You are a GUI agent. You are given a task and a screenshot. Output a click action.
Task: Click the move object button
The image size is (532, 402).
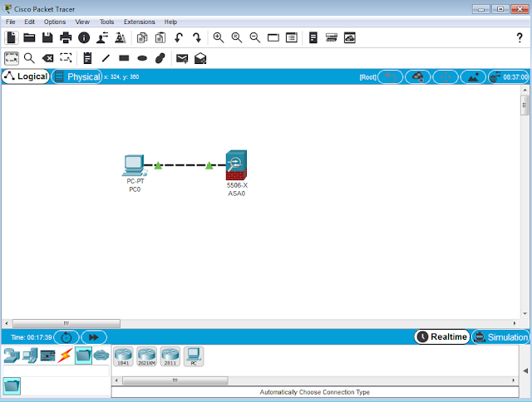click(446, 77)
